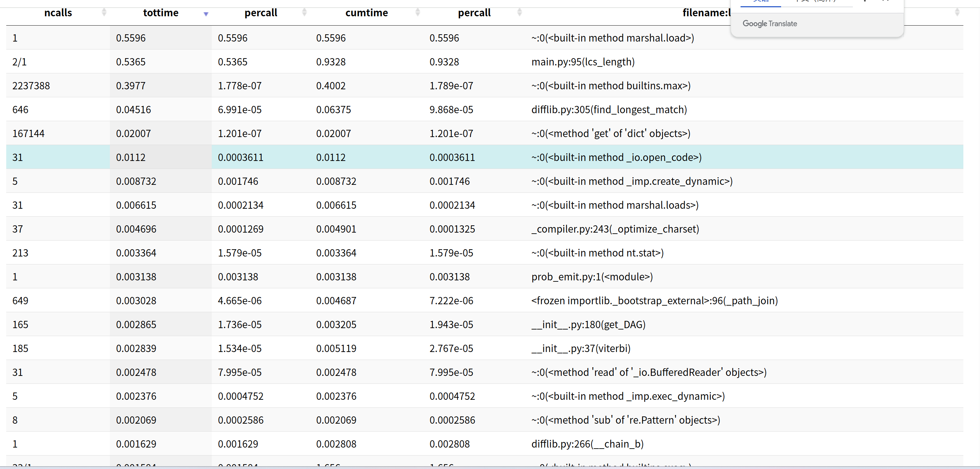This screenshot has width=980, height=469.
Task: Sort table by cumtime column header
Action: coord(366,12)
